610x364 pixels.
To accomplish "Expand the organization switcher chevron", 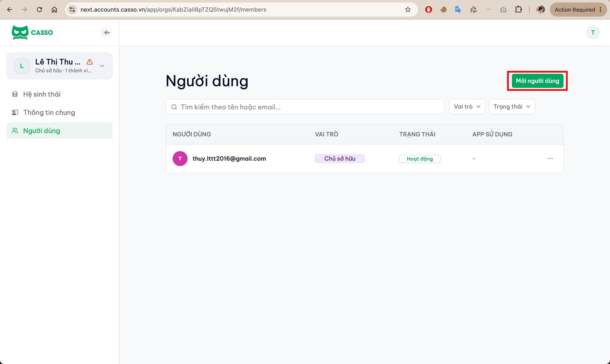I will click(102, 66).
